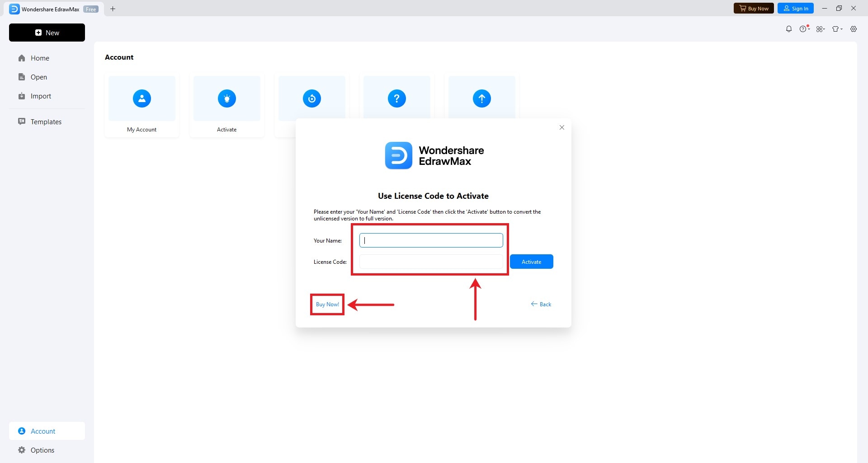This screenshot has height=463, width=868.
Task: Click the blue Activate button in the dialog
Action: pyautogui.click(x=532, y=262)
